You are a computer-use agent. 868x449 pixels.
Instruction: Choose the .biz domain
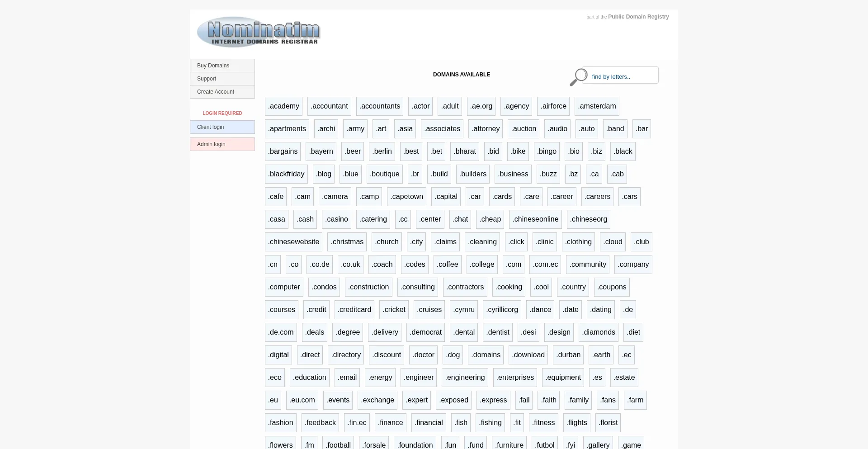click(597, 151)
